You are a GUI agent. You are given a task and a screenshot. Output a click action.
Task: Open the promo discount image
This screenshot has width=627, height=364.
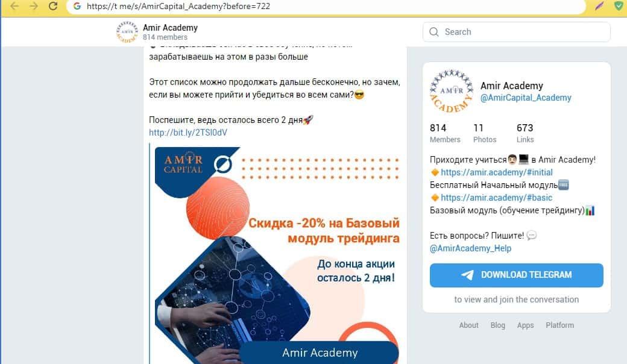pyautogui.click(x=277, y=256)
